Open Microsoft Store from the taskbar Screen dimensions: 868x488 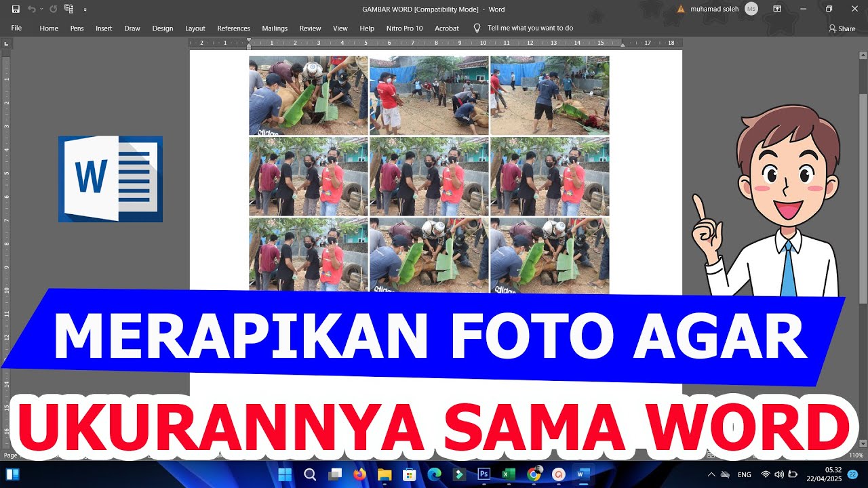tap(409, 474)
